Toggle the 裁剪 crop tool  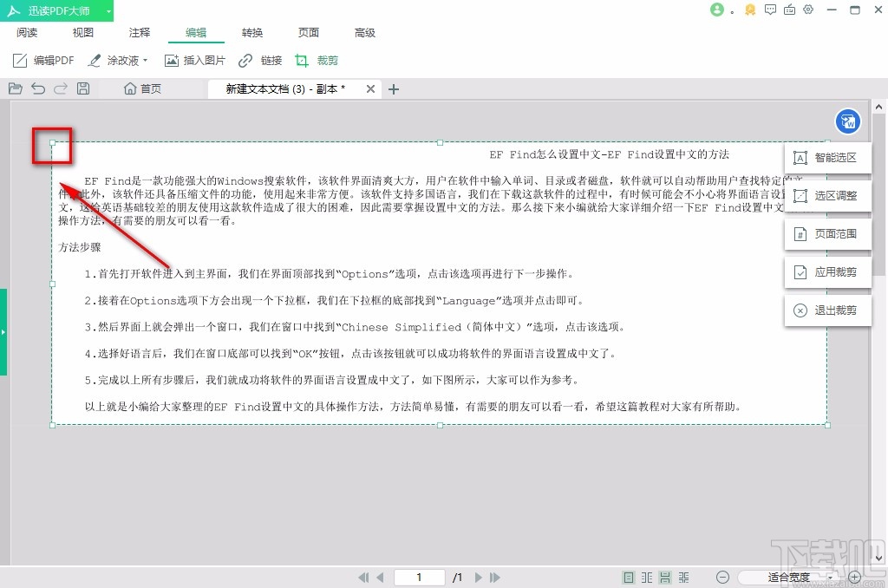(317, 60)
